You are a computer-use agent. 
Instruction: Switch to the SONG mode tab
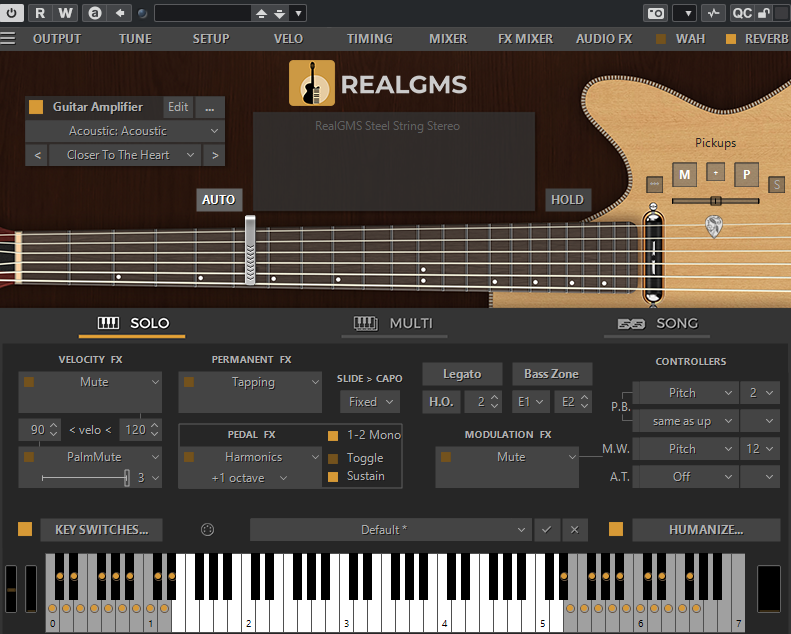[657, 324]
